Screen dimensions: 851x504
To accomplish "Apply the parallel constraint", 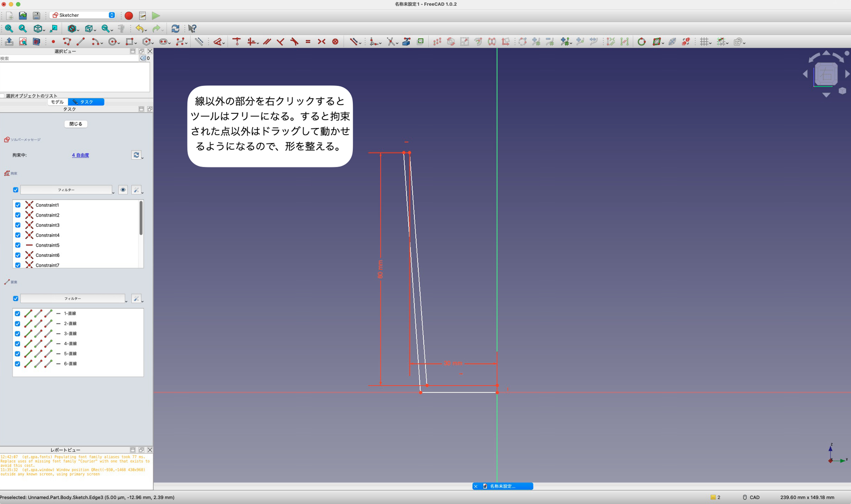I will pos(267,42).
